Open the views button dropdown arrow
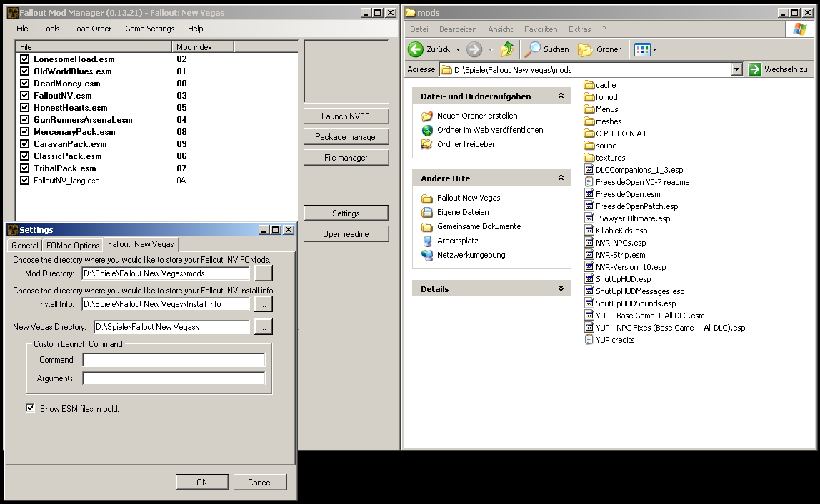The image size is (820, 504). tap(654, 50)
